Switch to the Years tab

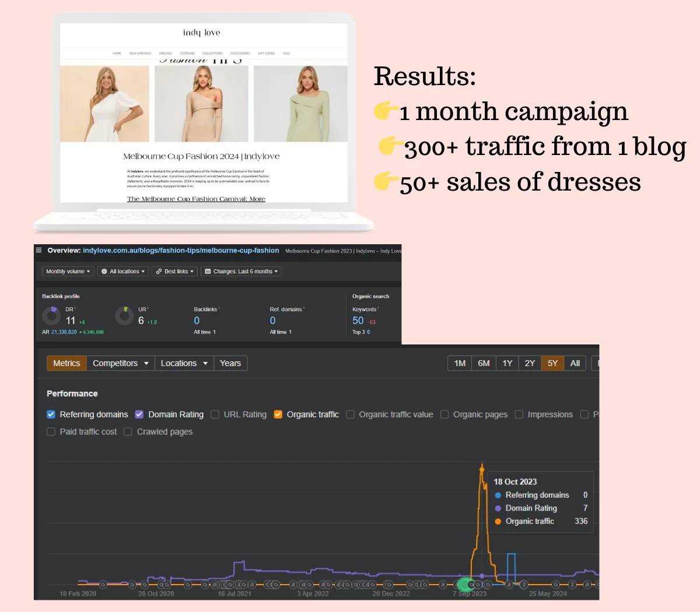230,363
